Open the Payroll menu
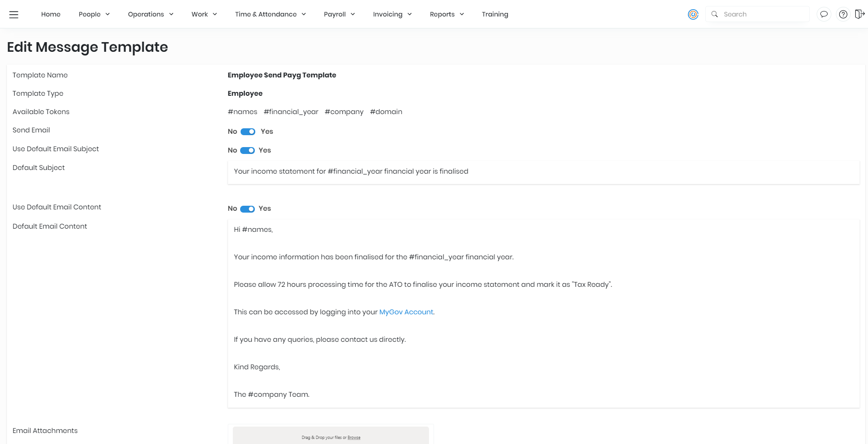 pyautogui.click(x=339, y=14)
